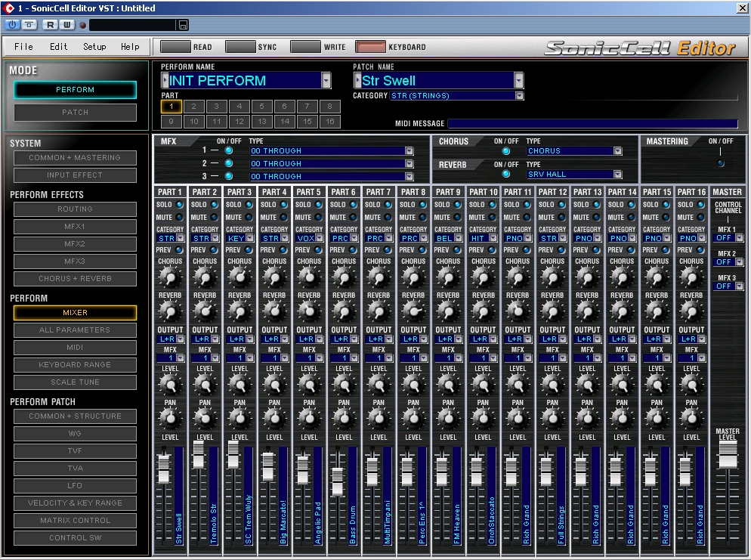Solo Part 9 in the mixer
Viewport: 751px width, 560px height.
click(x=458, y=205)
